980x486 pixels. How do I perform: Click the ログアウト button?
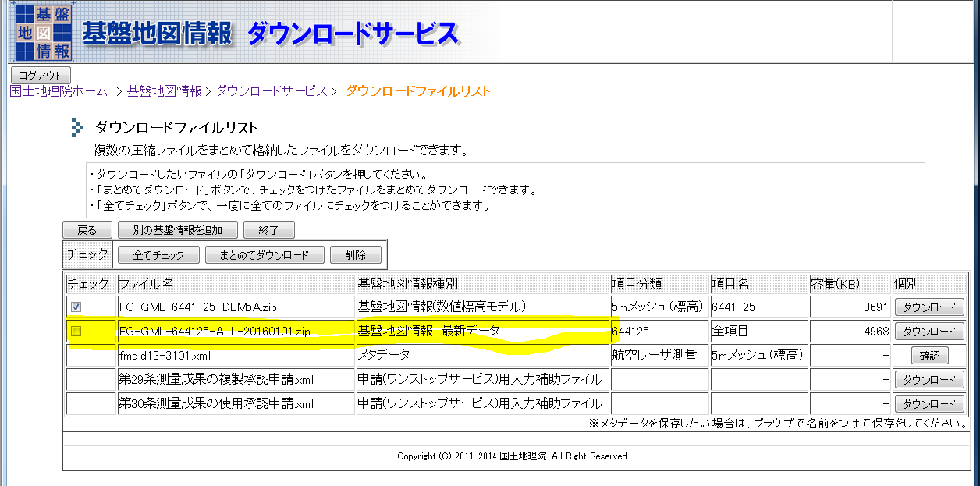[x=41, y=76]
